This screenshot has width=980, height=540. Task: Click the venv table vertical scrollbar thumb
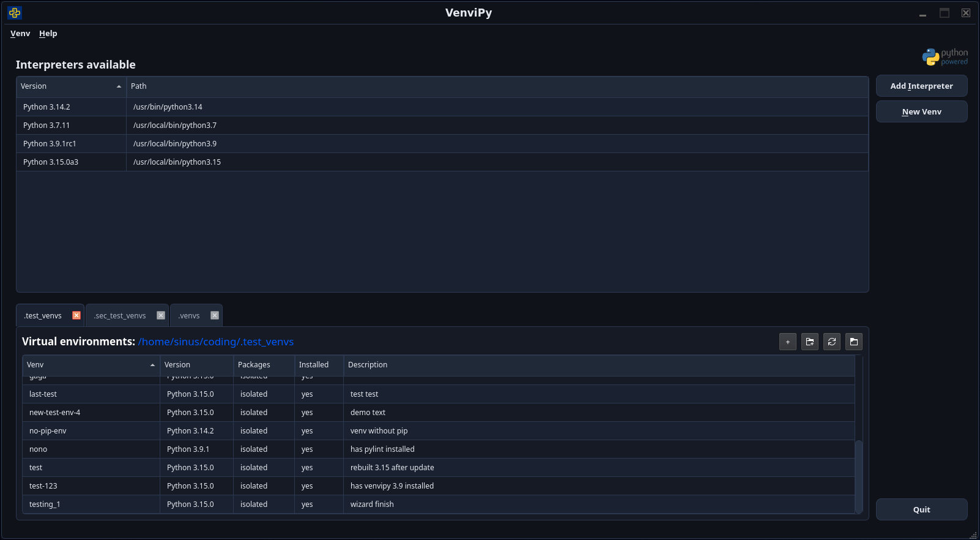click(x=859, y=476)
